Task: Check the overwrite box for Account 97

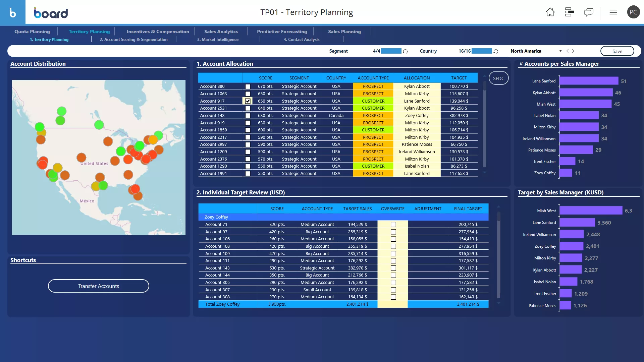Action: pos(393,232)
